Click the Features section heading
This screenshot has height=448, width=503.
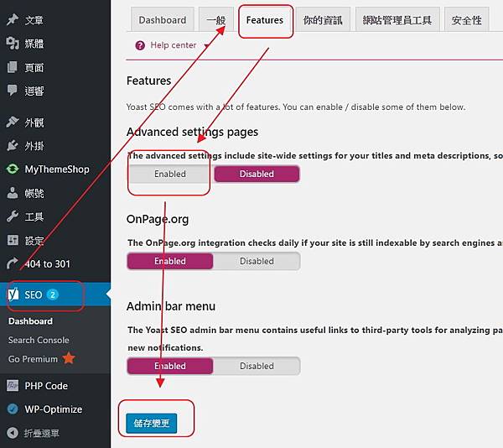(x=148, y=81)
